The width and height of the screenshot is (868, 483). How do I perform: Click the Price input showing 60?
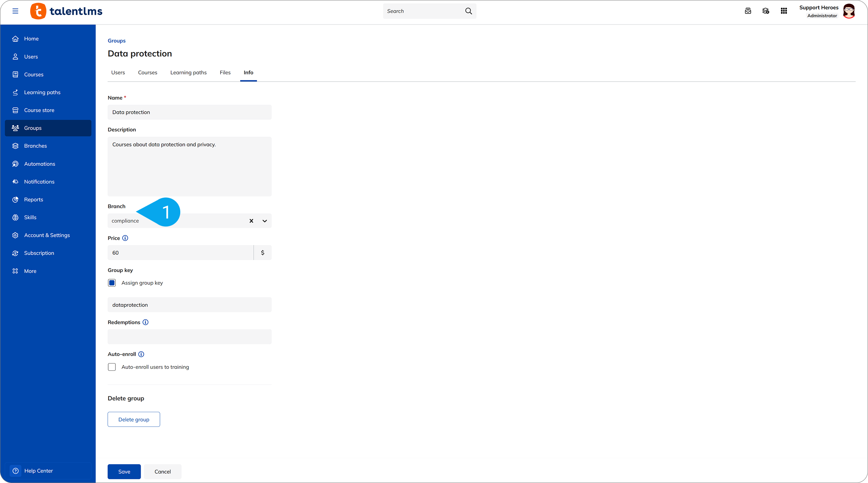(x=181, y=253)
